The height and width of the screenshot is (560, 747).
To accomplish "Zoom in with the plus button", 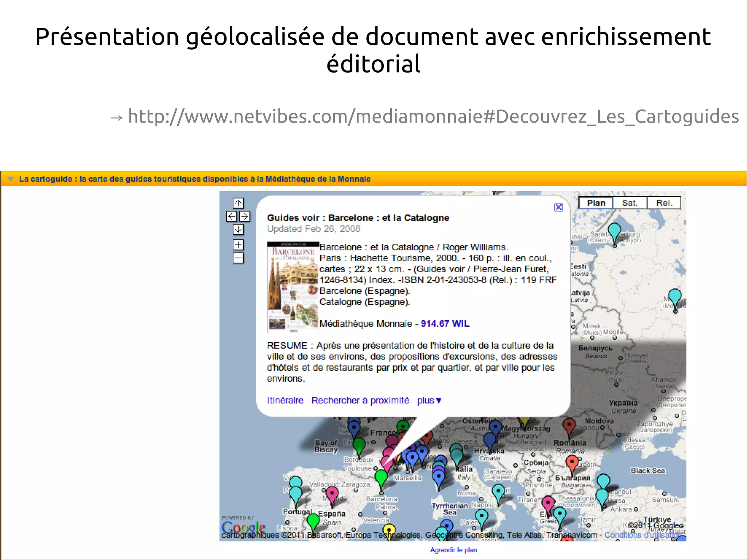I will (238, 245).
